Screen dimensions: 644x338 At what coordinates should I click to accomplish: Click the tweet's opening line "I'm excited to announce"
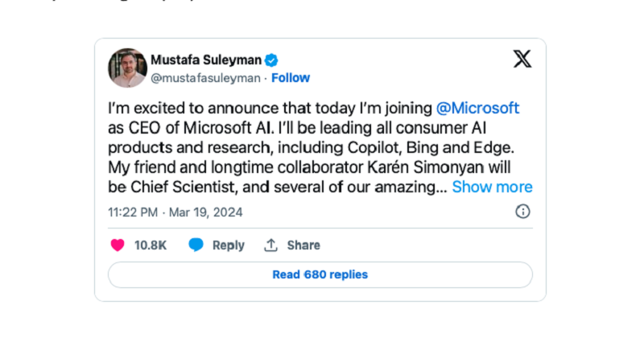click(x=270, y=109)
